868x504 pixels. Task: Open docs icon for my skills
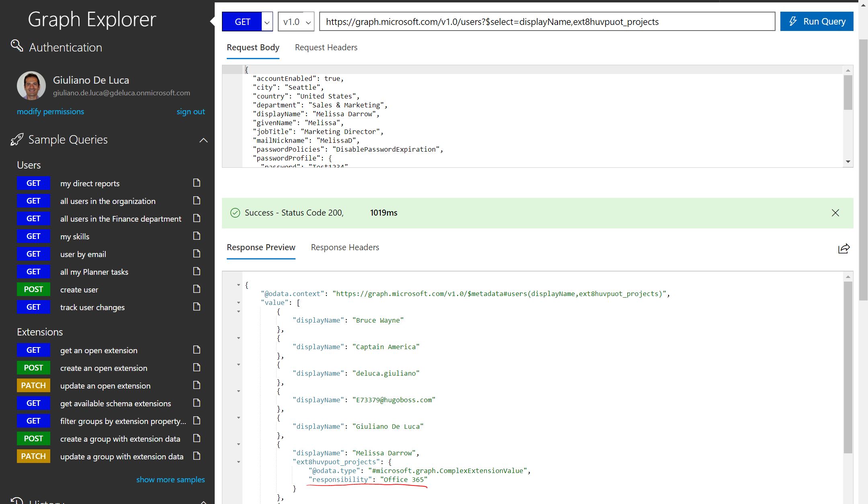point(197,236)
